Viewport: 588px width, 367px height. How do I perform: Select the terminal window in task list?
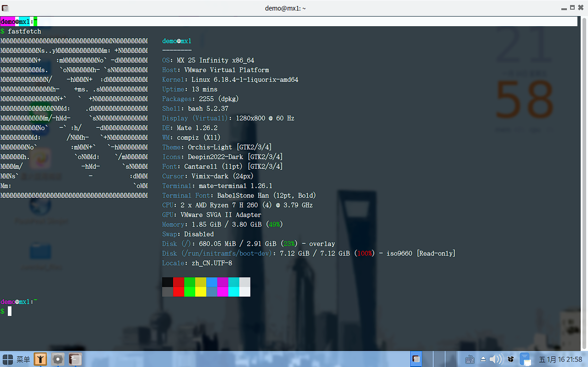416,359
